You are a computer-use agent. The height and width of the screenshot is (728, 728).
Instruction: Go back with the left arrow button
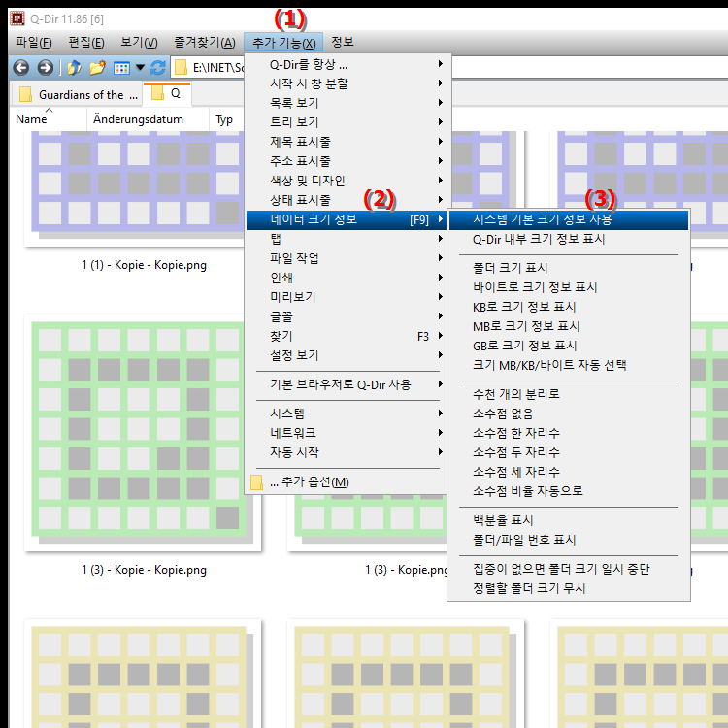[21, 68]
